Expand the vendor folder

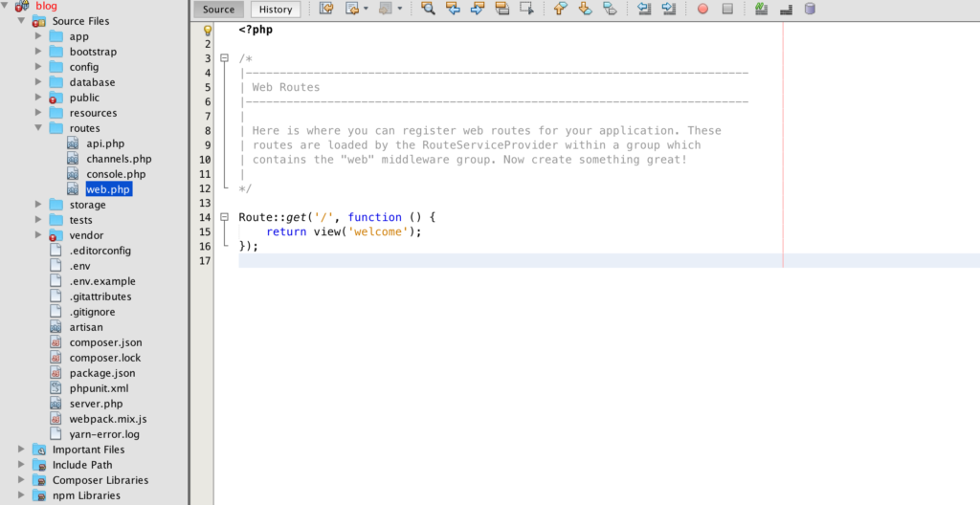[x=39, y=235]
